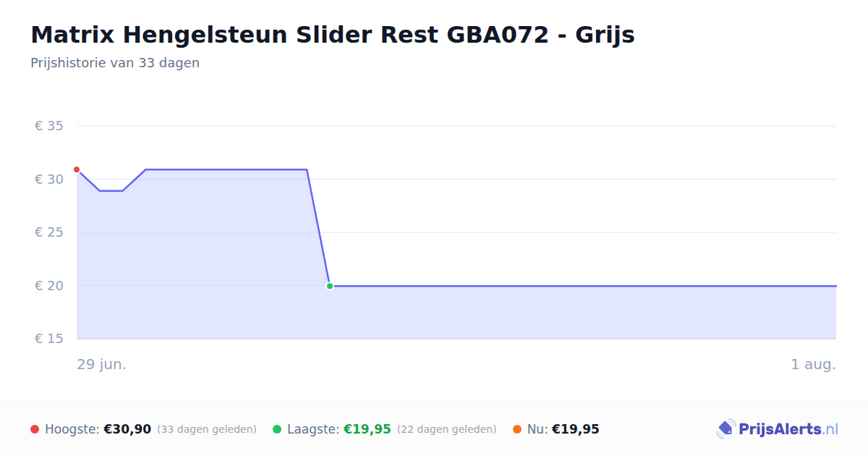Click the 'Prijshistorie van 33 dagen' subtitle

(x=115, y=63)
